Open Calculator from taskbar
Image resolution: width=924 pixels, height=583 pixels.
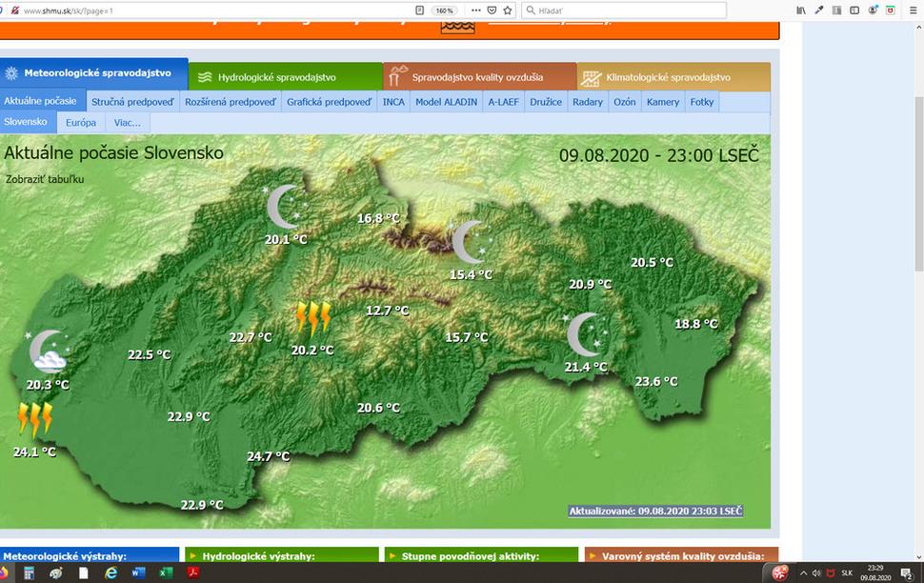pyautogui.click(x=29, y=573)
